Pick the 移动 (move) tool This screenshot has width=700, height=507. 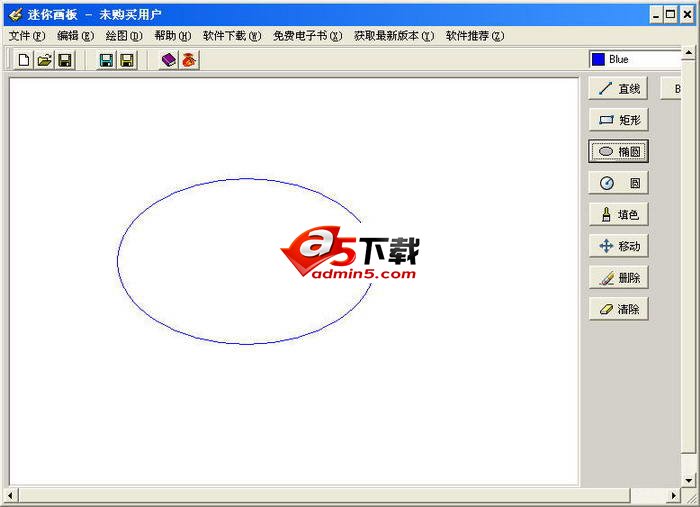pyautogui.click(x=618, y=246)
